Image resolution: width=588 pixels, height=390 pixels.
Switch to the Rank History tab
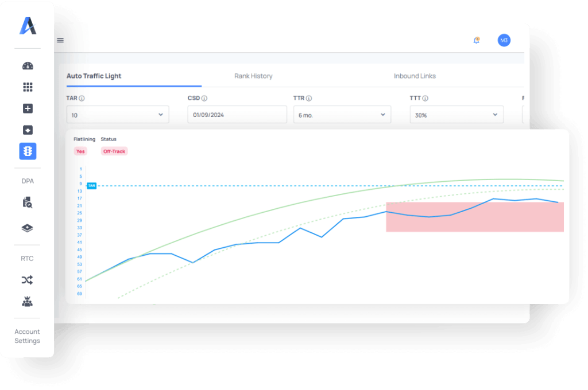click(253, 76)
